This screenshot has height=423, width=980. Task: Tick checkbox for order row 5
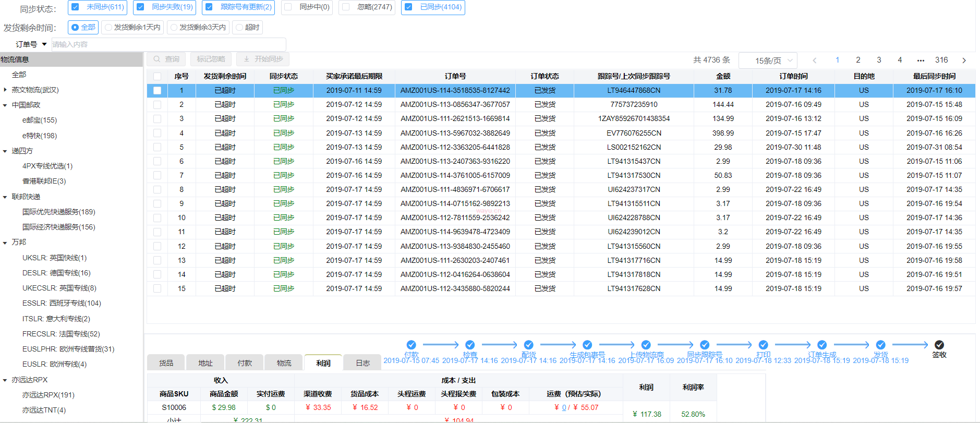coord(157,147)
